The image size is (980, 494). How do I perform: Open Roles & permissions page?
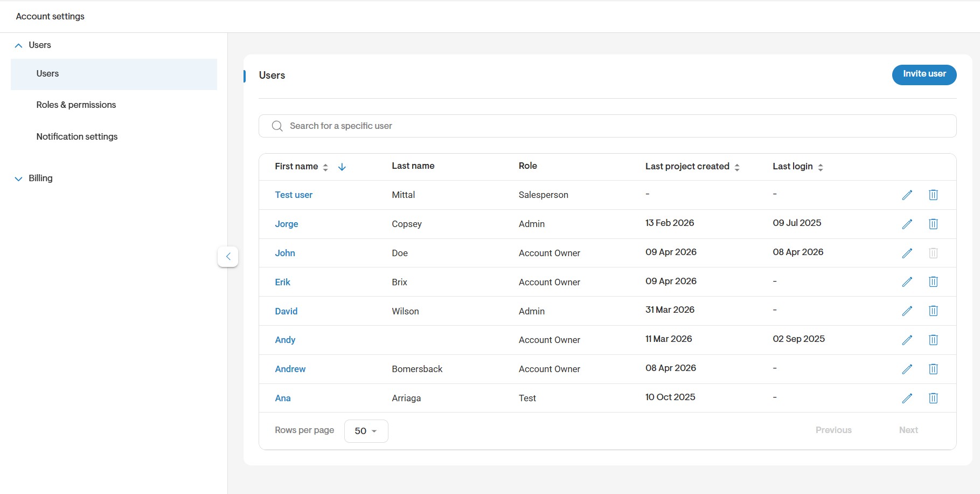tap(76, 105)
